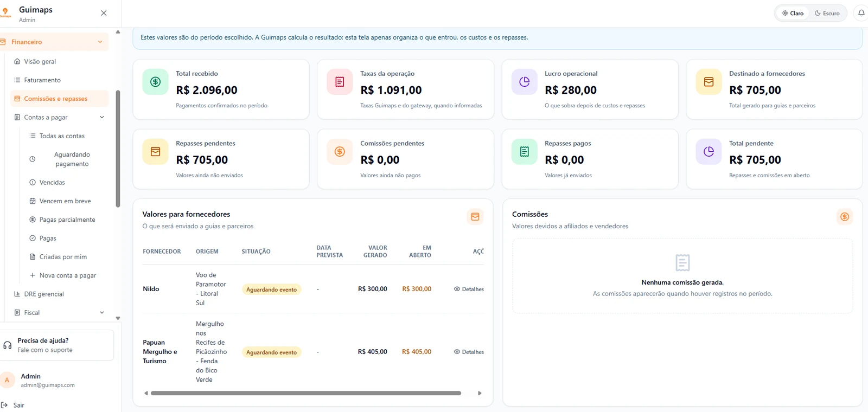This screenshot has width=868, height=412.
Task: Open DRE gerencial report
Action: point(60,294)
